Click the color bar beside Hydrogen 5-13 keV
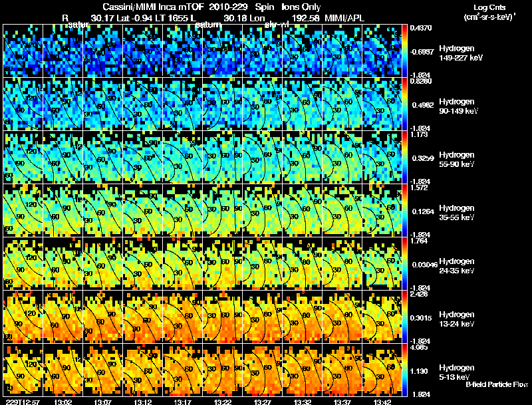The height and width of the screenshot is (405, 532). point(404,370)
